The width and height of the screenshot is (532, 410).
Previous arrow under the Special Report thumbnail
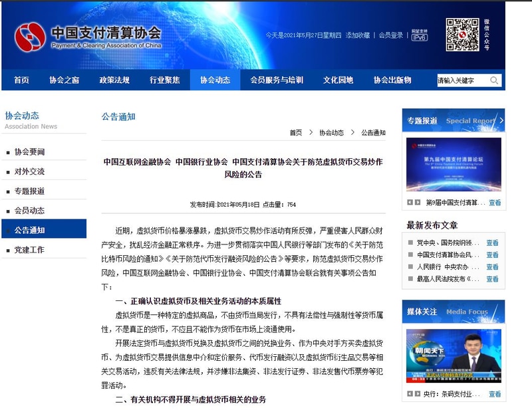[410, 203]
